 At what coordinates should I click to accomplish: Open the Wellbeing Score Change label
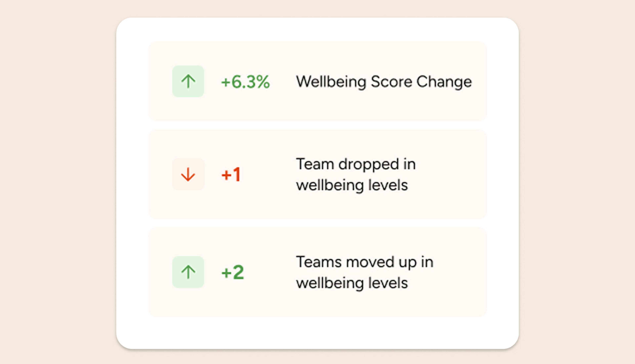pos(384,82)
